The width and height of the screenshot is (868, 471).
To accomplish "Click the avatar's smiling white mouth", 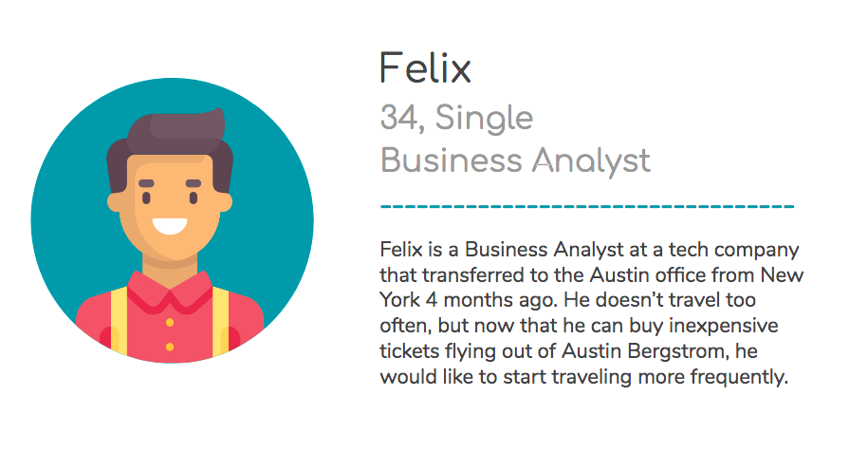I will [170, 225].
